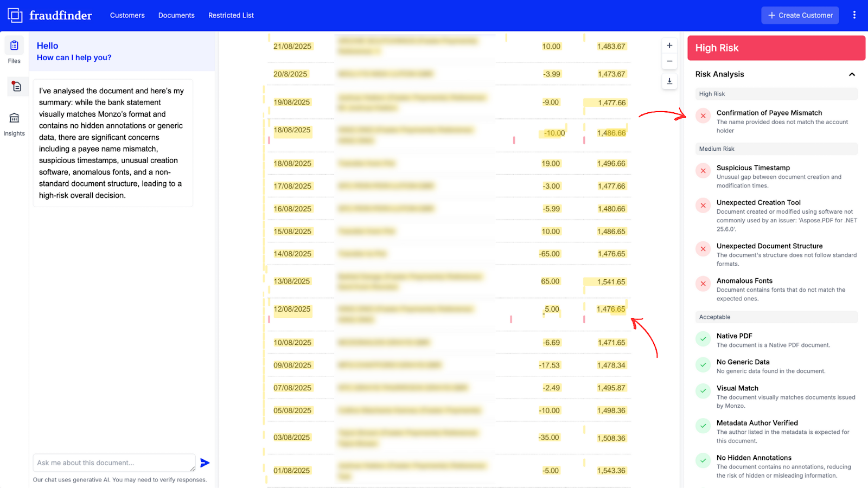Click the generative AI disclaimer text

[119, 480]
